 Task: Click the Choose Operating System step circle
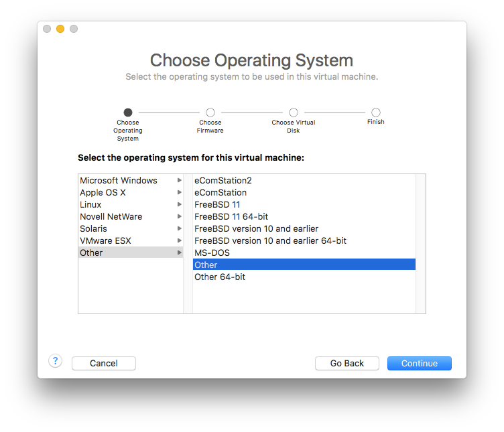(128, 113)
